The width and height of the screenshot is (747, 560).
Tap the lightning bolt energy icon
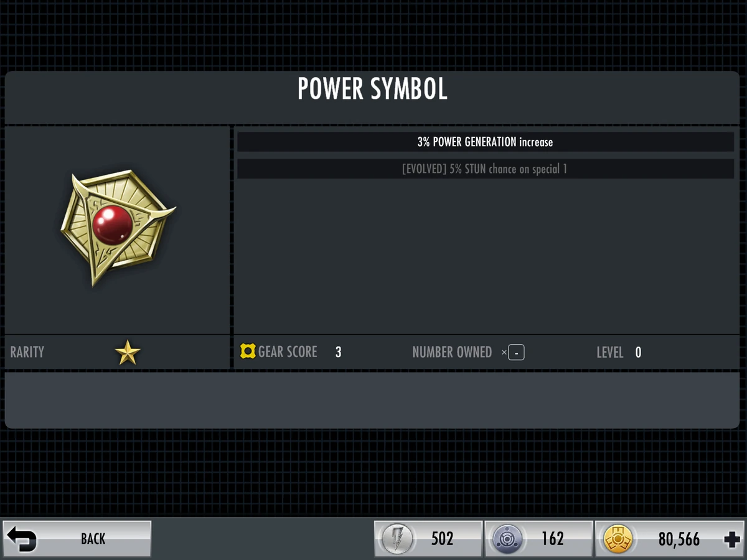tap(395, 539)
